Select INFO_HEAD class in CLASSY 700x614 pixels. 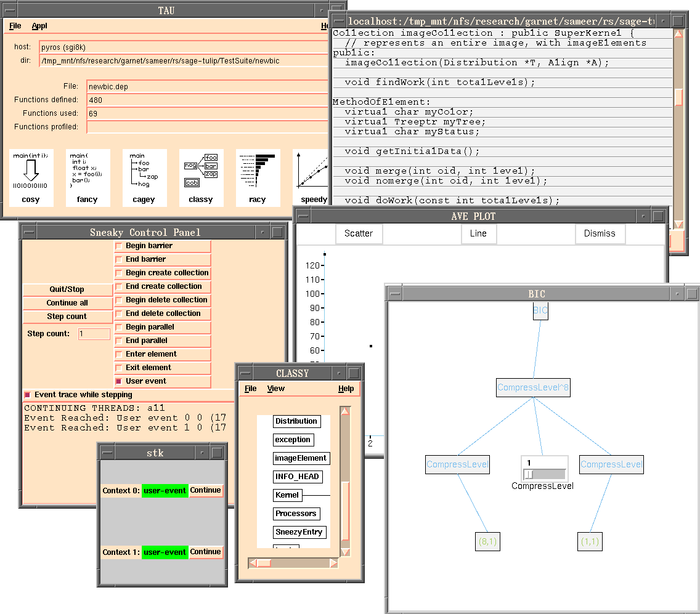point(298,477)
